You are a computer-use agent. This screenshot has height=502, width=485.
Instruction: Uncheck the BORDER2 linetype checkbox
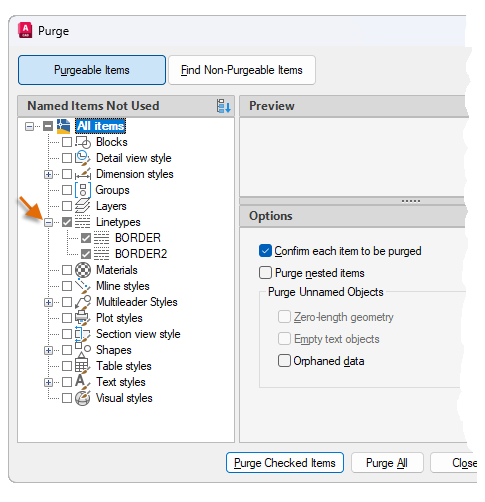tap(86, 254)
